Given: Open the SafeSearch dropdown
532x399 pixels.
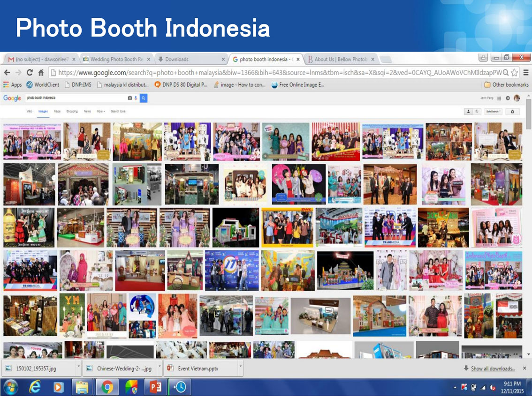Looking at the screenshot, I should coord(494,112).
